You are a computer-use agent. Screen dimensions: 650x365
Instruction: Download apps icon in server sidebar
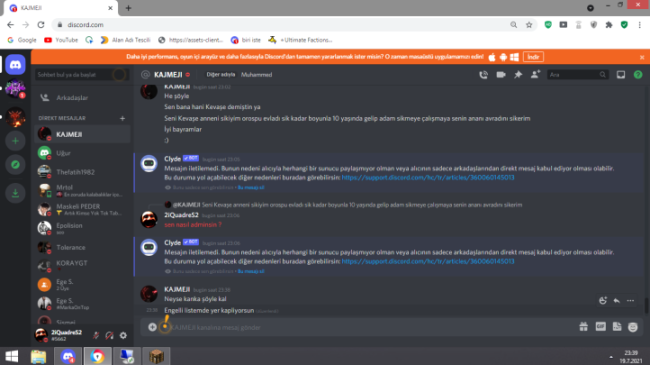click(x=15, y=193)
